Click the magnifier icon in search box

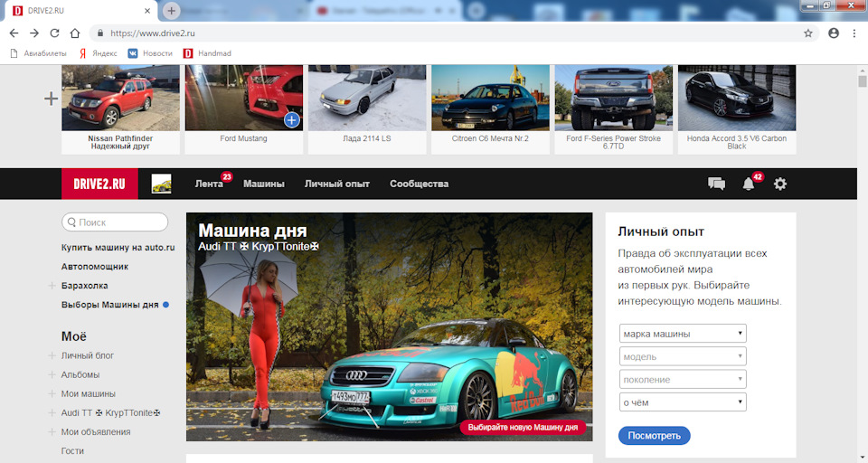click(71, 222)
